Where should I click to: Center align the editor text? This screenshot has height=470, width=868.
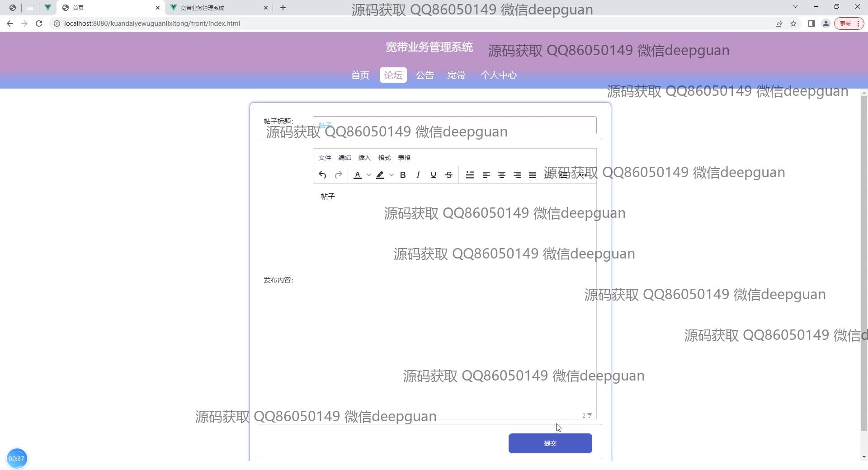pos(502,175)
